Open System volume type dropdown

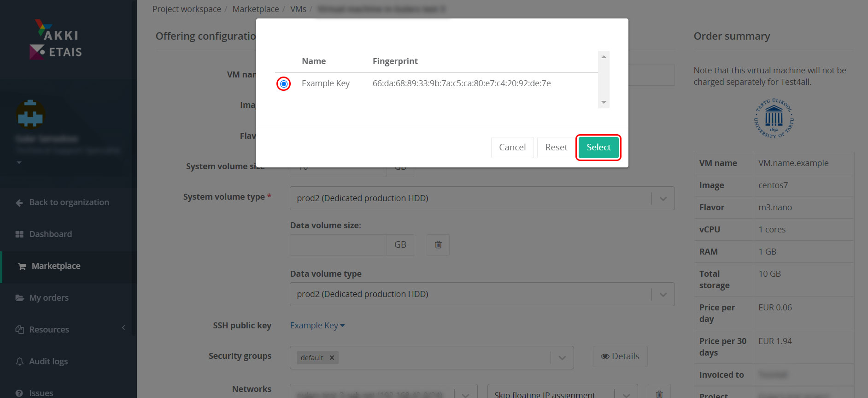(x=482, y=198)
